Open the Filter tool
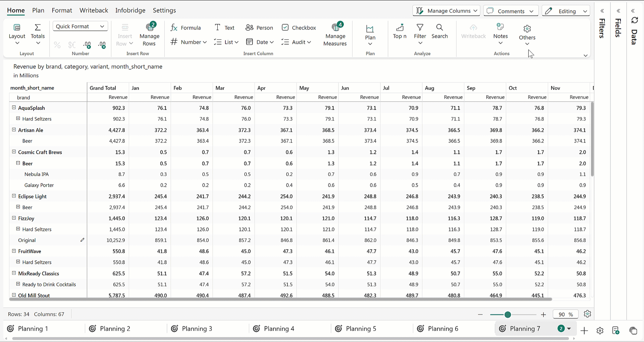The height and width of the screenshot is (342, 644). 420,31
